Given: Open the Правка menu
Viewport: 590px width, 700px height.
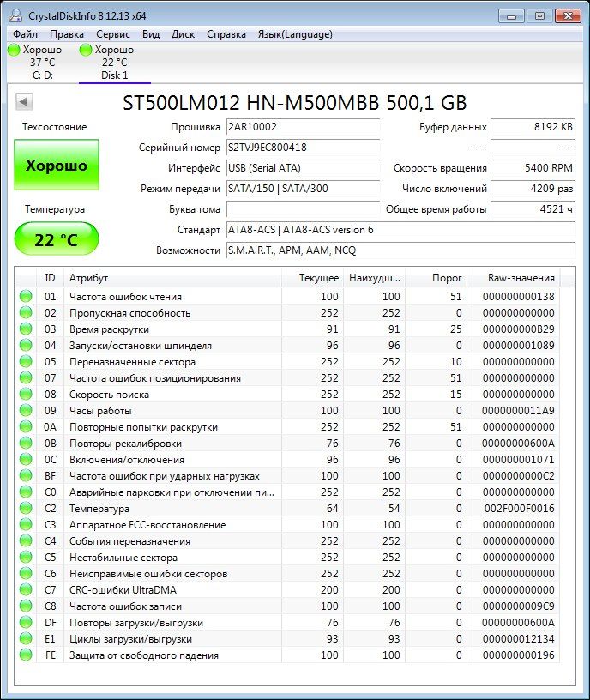Looking at the screenshot, I should [x=67, y=34].
